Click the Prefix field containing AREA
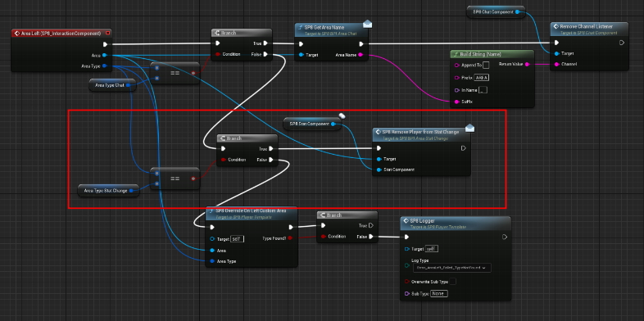The height and width of the screenshot is (321, 644). click(x=481, y=78)
